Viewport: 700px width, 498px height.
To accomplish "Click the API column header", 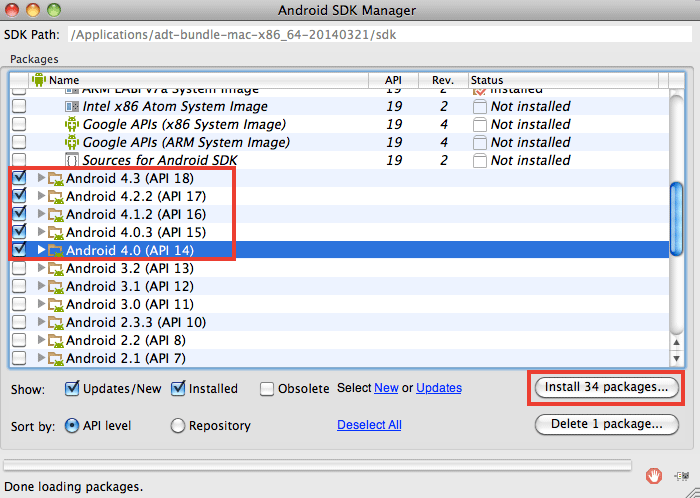I will (393, 80).
